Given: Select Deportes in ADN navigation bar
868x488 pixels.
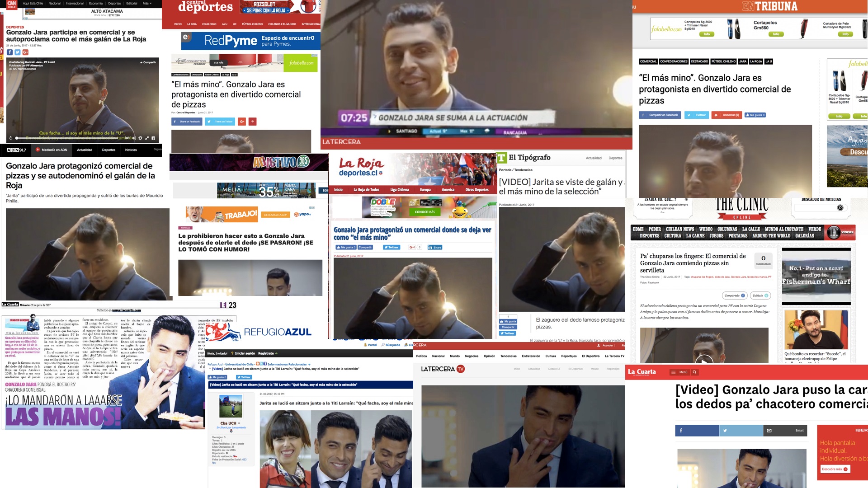Looking at the screenshot, I should tap(108, 150).
